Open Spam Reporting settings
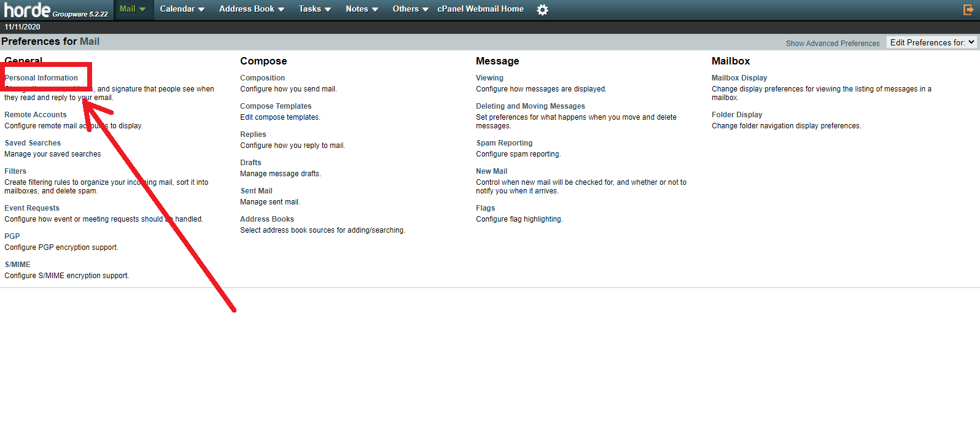Image resolution: width=980 pixels, height=447 pixels. coord(504,143)
